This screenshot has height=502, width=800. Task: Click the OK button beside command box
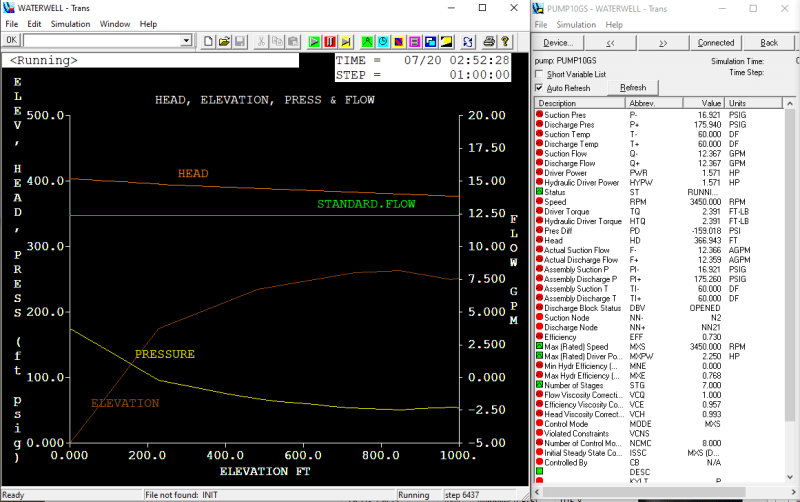[11, 40]
